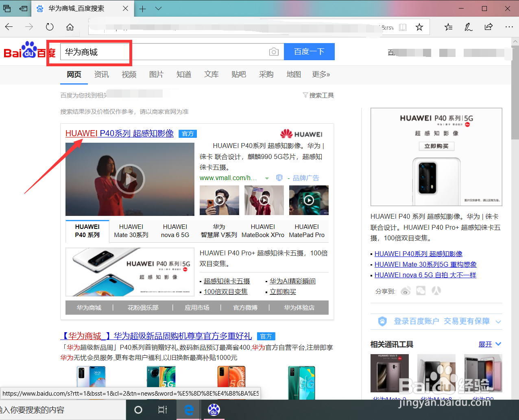Close the 华为商城_百度搜索 tab

coord(125,9)
